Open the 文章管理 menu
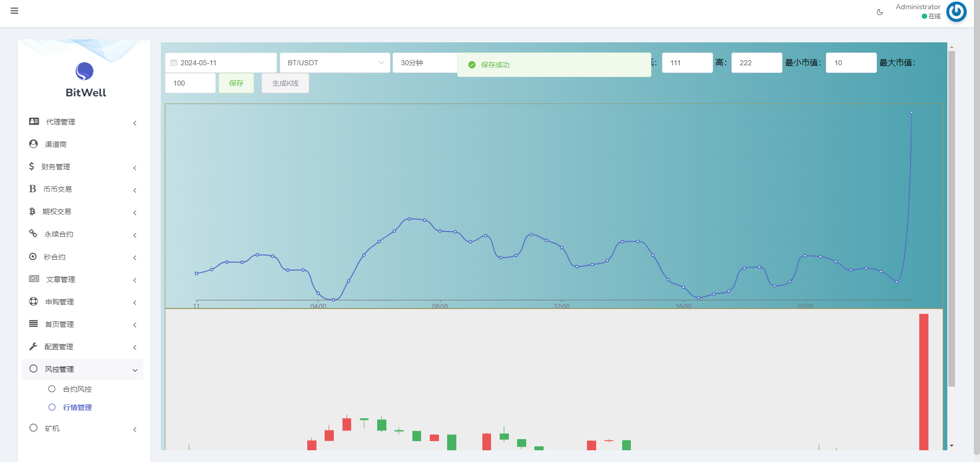The image size is (980, 462). pyautogui.click(x=61, y=279)
